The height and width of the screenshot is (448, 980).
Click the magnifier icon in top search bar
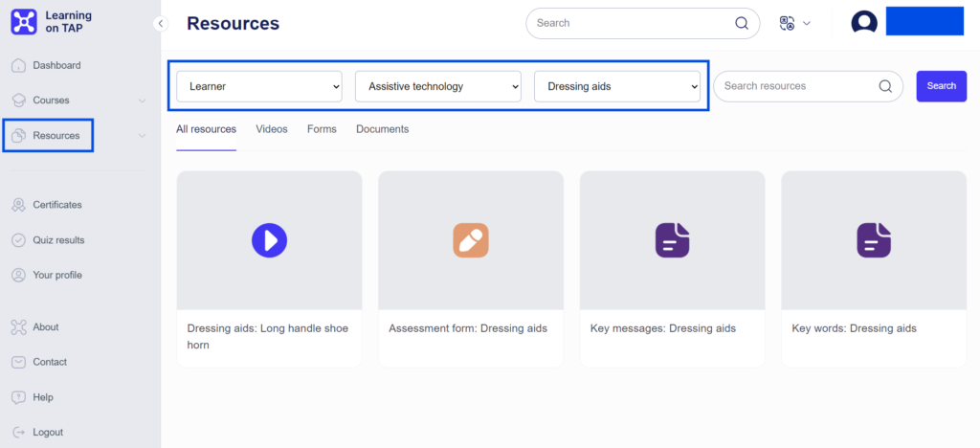[x=742, y=23]
